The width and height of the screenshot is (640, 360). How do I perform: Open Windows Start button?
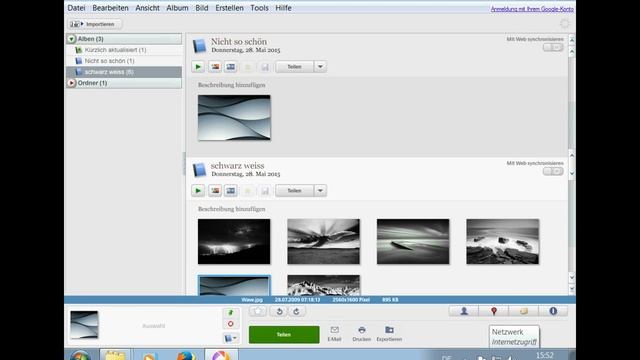80,355
